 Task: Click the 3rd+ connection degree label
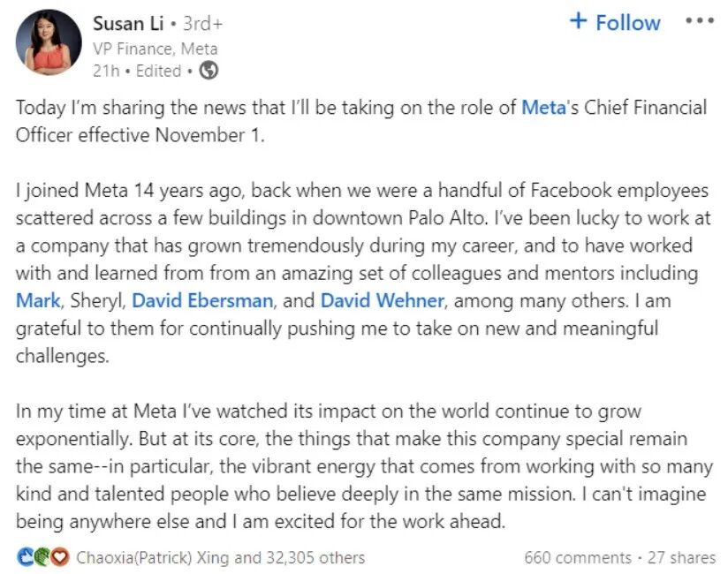tap(203, 24)
